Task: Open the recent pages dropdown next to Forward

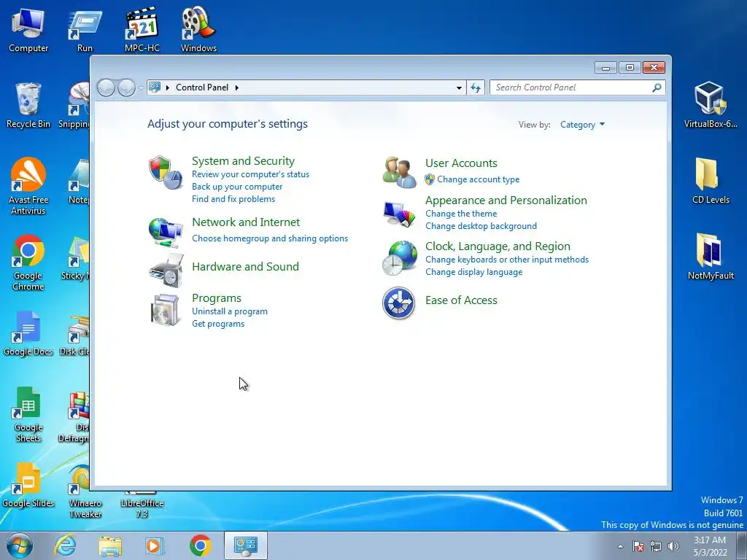Action: click(141, 88)
